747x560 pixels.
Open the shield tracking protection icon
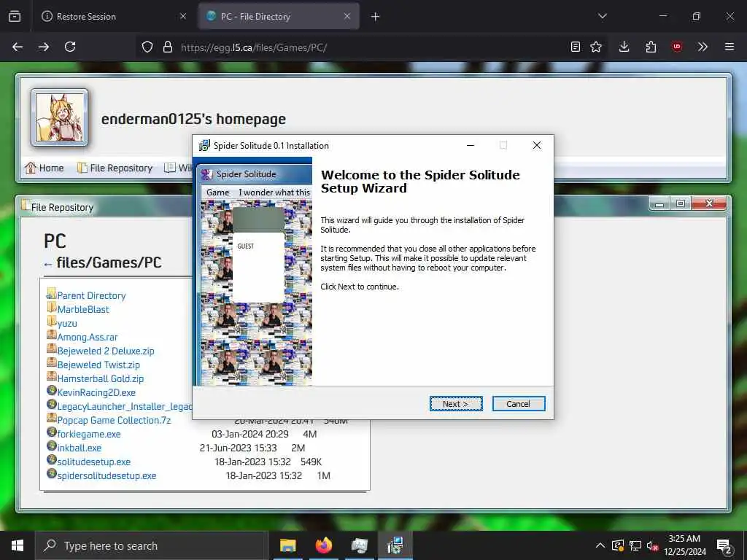coord(147,47)
